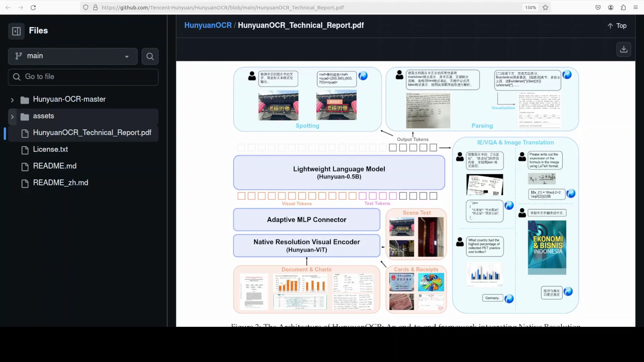Viewport: 644px width, 362px height.
Task: Open the Firefox application menu
Action: pos(636,7)
